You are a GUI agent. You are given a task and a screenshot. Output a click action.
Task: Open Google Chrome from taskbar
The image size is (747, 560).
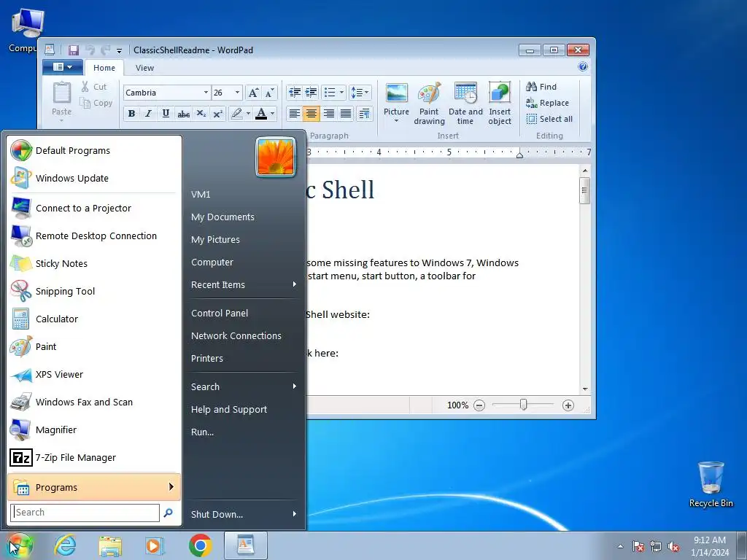pos(200,545)
